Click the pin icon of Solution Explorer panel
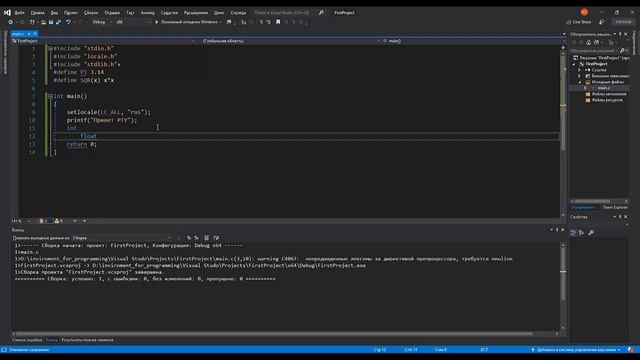This screenshot has width=640, height=360. [620, 34]
